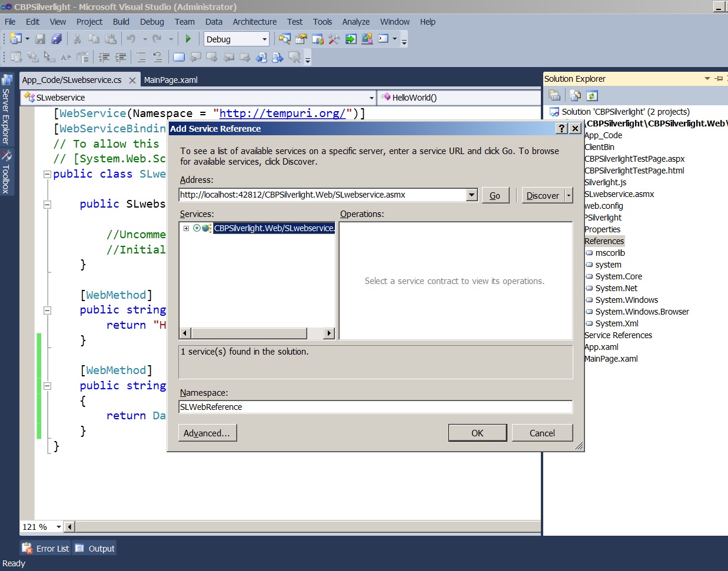Screen dimensions: 728x571
Task: Click the Properties icon in Solution Explorer toolbar
Action: (554, 95)
